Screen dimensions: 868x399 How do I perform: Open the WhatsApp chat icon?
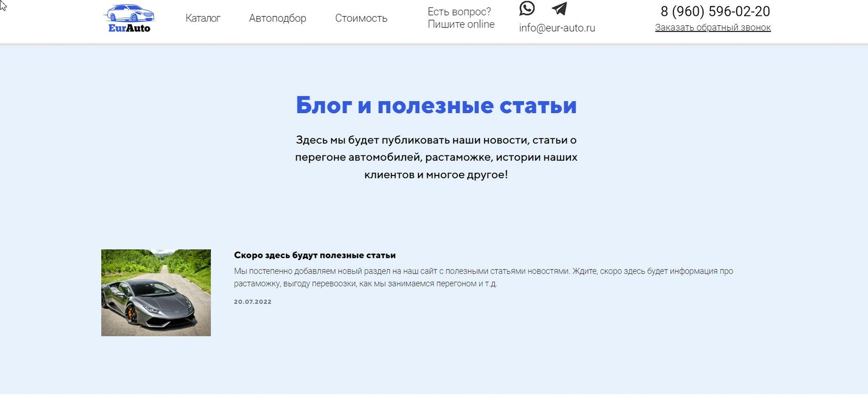(x=527, y=8)
